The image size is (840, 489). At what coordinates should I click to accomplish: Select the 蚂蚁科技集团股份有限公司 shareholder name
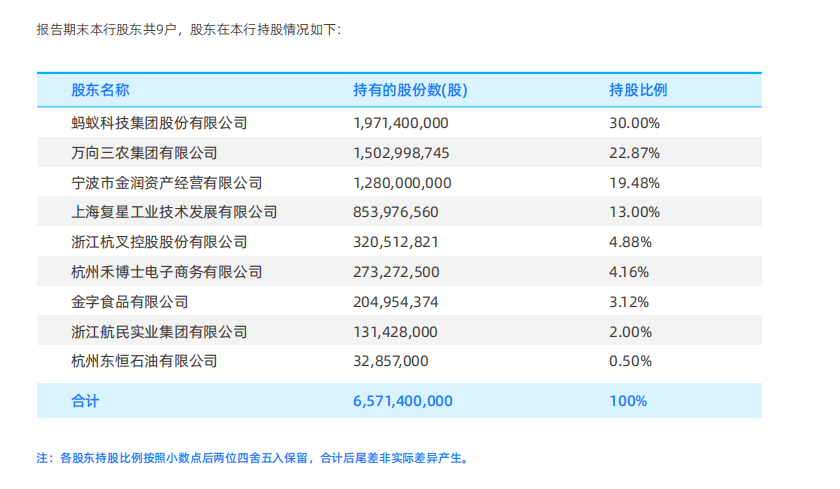159,123
